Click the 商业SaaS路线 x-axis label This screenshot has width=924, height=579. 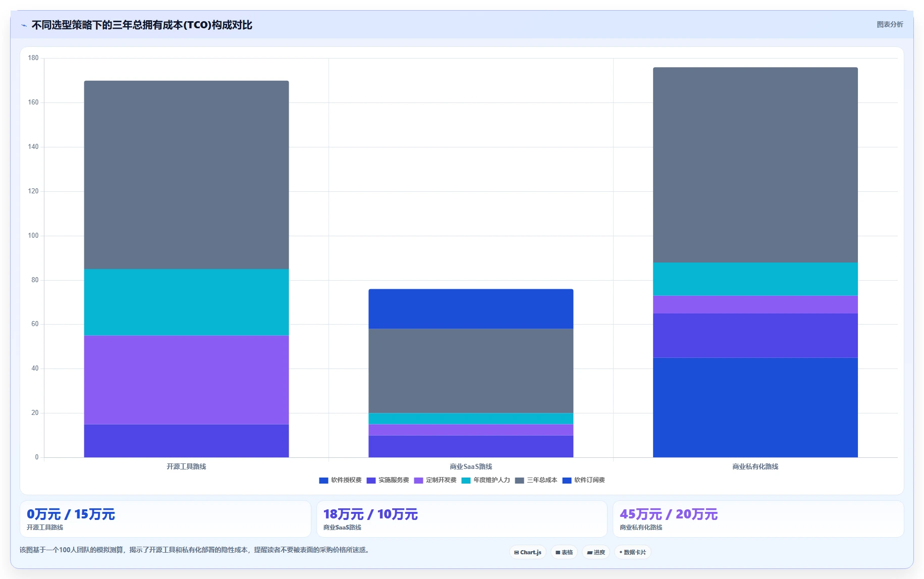pyautogui.click(x=471, y=466)
